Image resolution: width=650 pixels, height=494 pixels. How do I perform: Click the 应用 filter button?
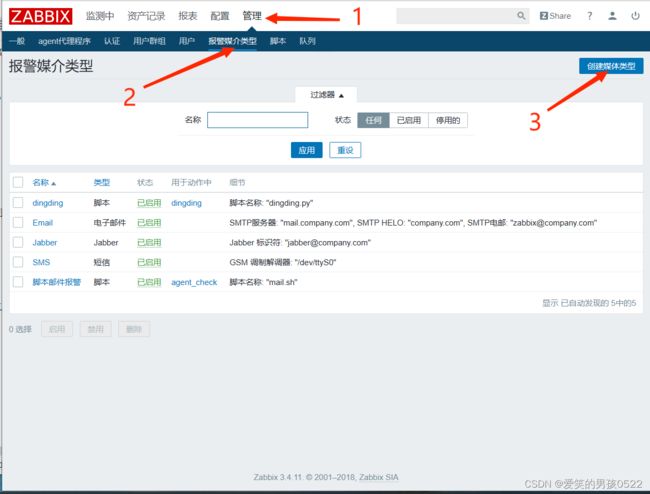click(307, 150)
